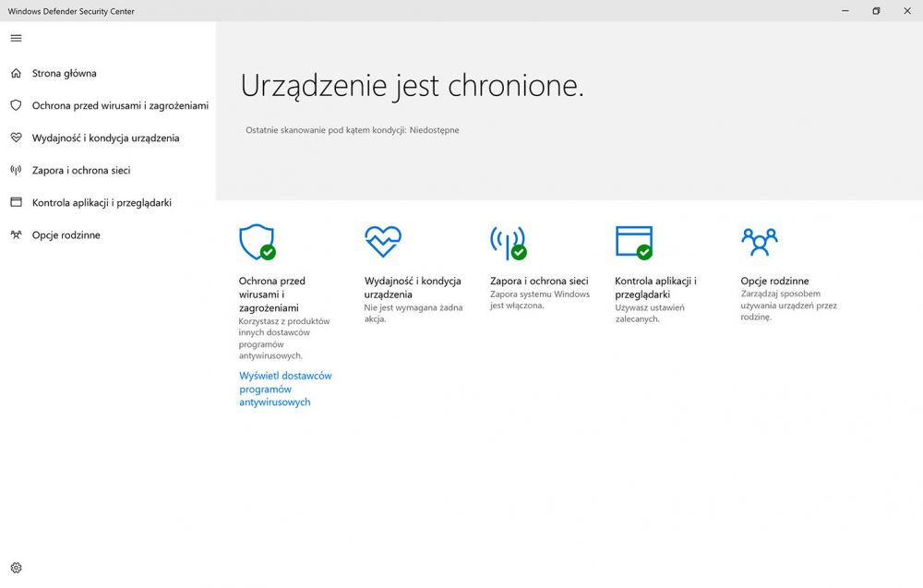Click the family people icon in sidebar
Viewport: 923px width, 588px height.
pos(16,234)
